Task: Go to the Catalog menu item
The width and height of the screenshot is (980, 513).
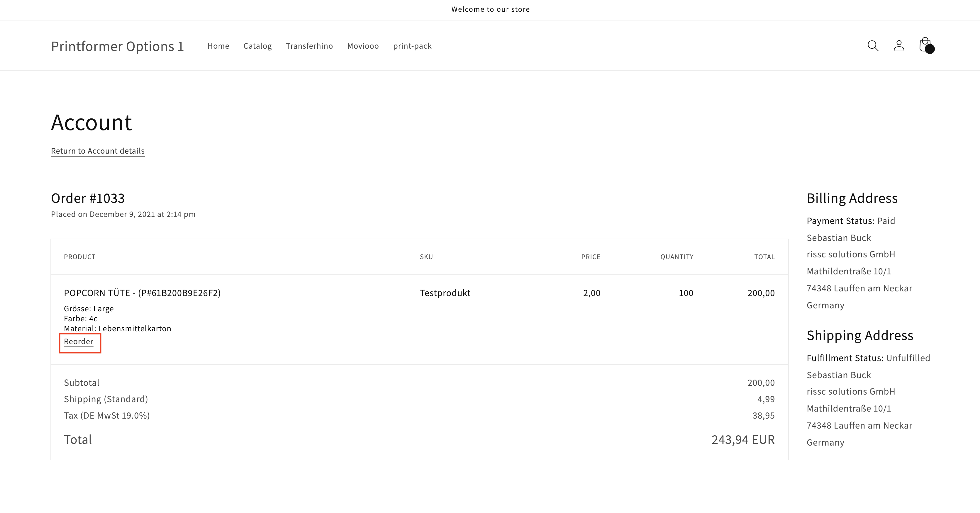Action: point(257,46)
